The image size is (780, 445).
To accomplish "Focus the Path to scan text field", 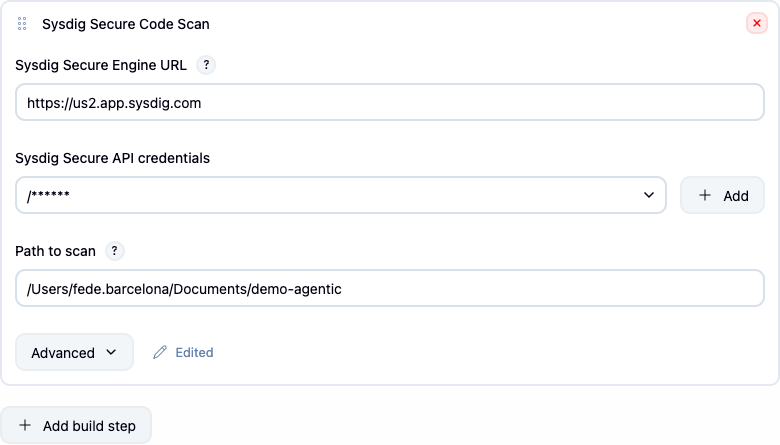I will click(390, 288).
